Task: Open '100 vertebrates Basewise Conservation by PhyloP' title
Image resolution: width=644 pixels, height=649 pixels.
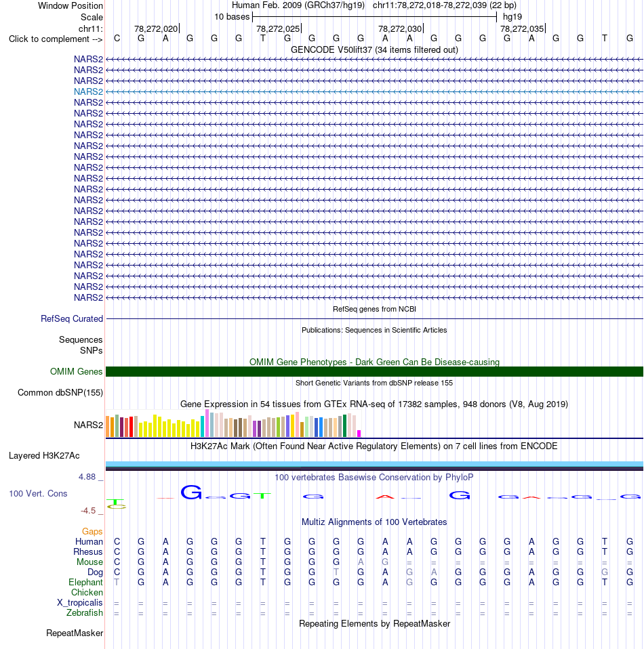Action: tap(374, 477)
